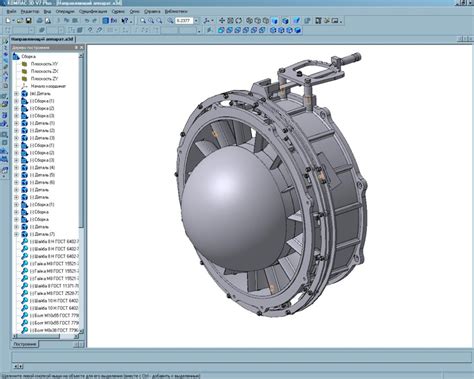Screen dimensions: 474x379
Task: Expand the Деталь (7) node
Action: click(x=16, y=234)
